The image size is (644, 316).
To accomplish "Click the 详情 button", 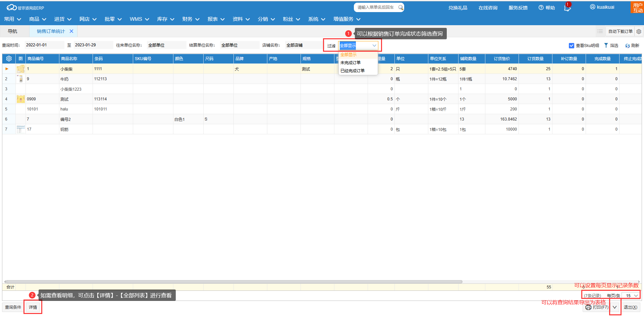I will [33, 307].
